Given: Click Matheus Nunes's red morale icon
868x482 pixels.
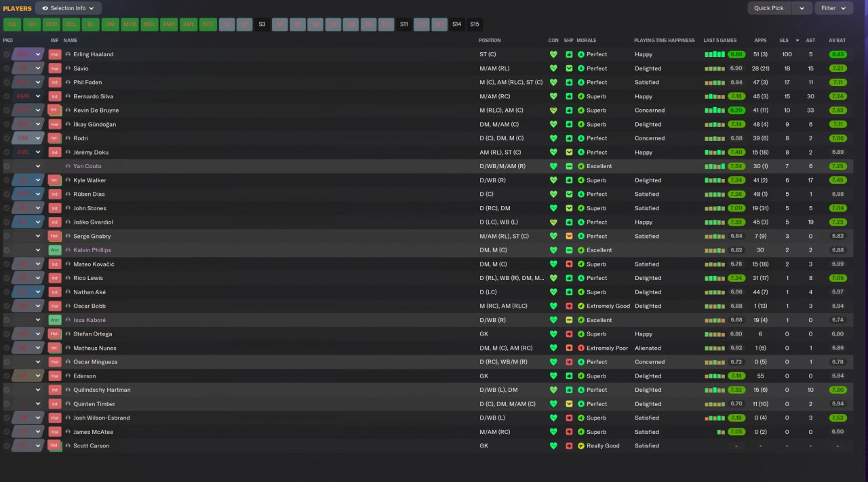Looking at the screenshot, I should [580, 348].
